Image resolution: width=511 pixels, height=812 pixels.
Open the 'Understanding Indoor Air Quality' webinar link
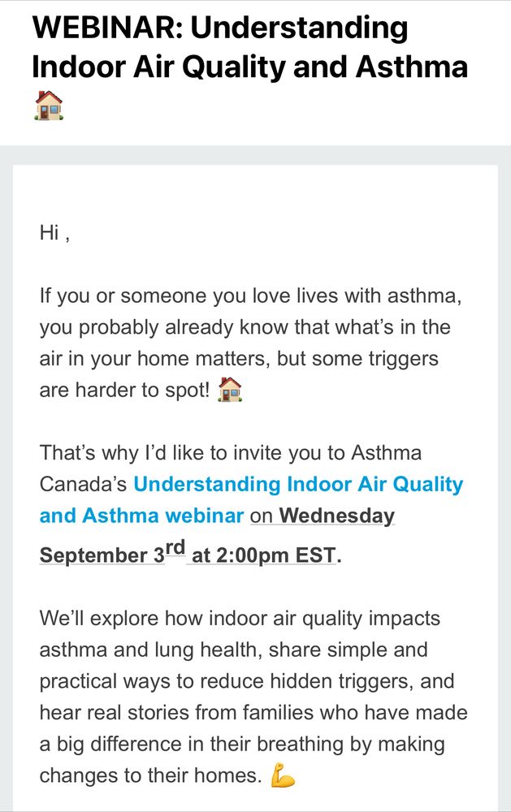pos(298,484)
